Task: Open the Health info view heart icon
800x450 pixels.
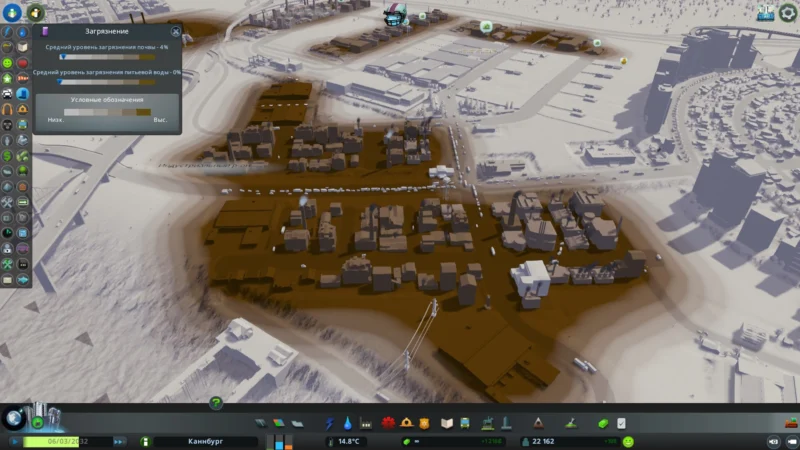Action: [x=22, y=63]
